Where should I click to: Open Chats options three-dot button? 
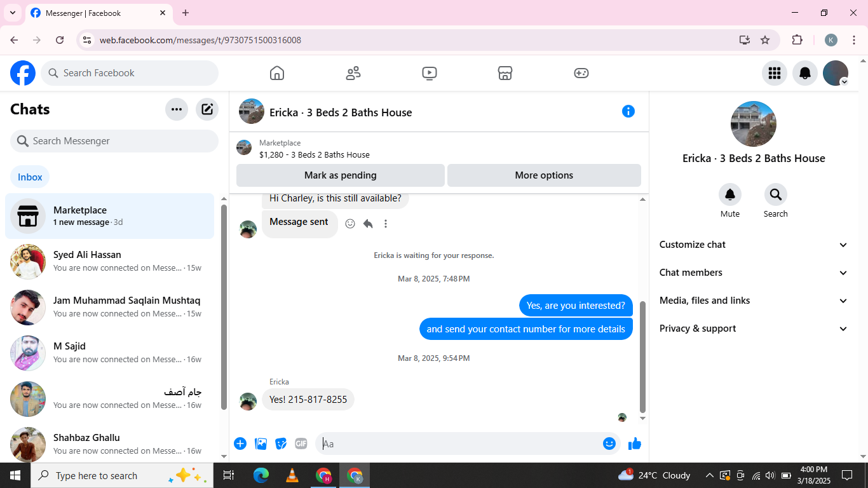(x=177, y=109)
